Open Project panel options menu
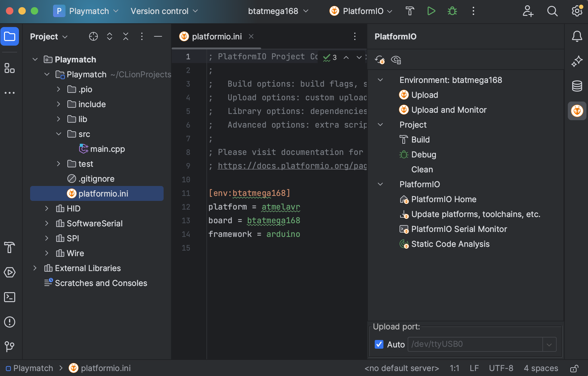 142,37
